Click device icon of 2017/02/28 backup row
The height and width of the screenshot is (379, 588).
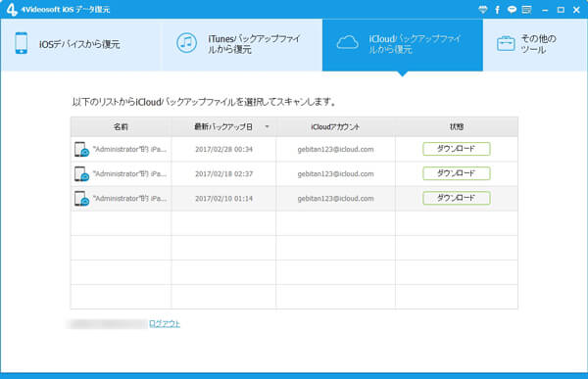click(81, 149)
